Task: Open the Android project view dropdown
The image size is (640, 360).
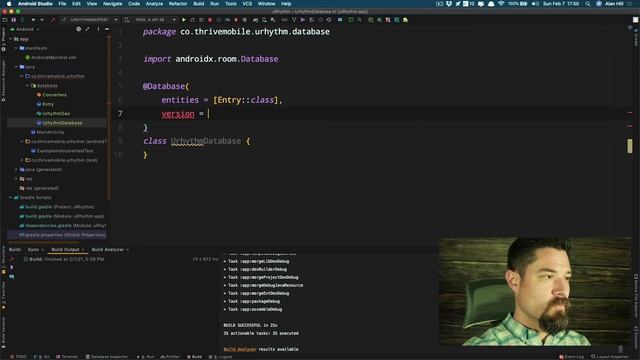Action: 25,29
